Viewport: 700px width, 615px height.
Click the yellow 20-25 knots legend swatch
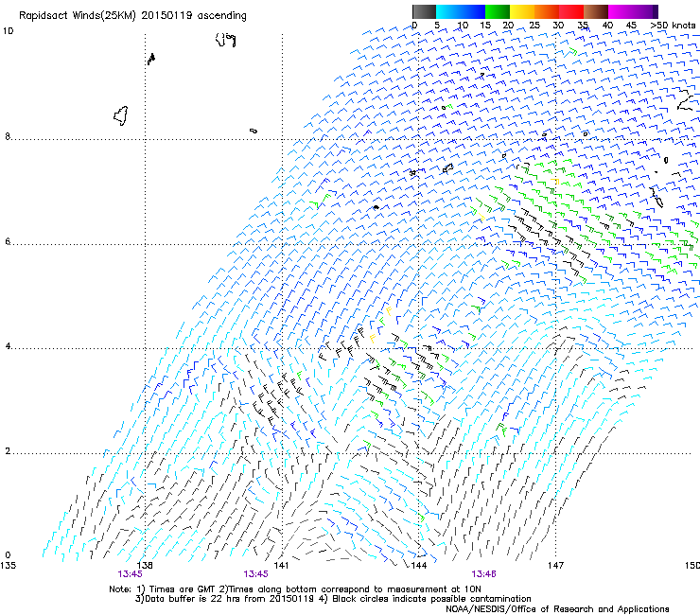click(522, 11)
